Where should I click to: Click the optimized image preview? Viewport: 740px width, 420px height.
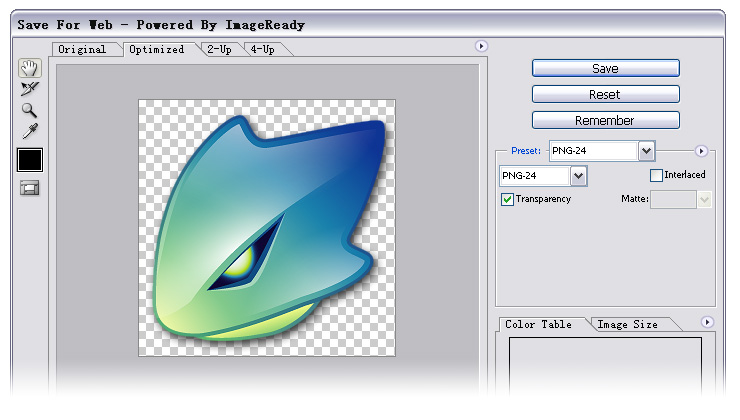click(267, 228)
